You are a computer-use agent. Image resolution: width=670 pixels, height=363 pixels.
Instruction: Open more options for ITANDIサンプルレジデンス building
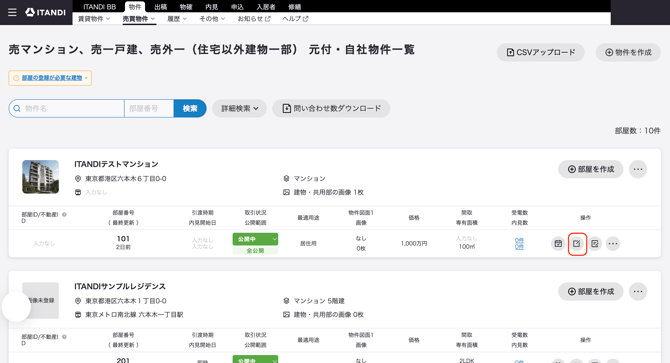coord(638,291)
